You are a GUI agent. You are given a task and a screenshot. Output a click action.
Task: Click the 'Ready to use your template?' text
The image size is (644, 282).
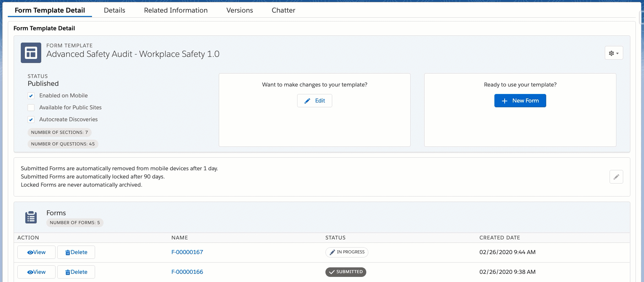[x=520, y=85]
